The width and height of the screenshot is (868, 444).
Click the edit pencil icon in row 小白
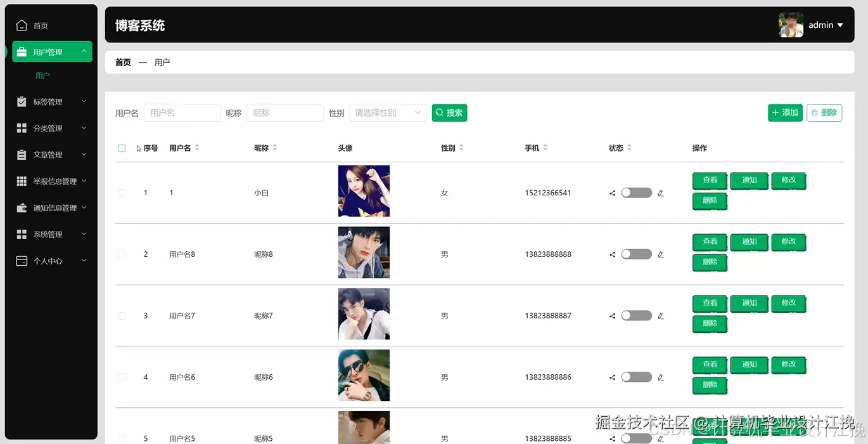pyautogui.click(x=660, y=193)
